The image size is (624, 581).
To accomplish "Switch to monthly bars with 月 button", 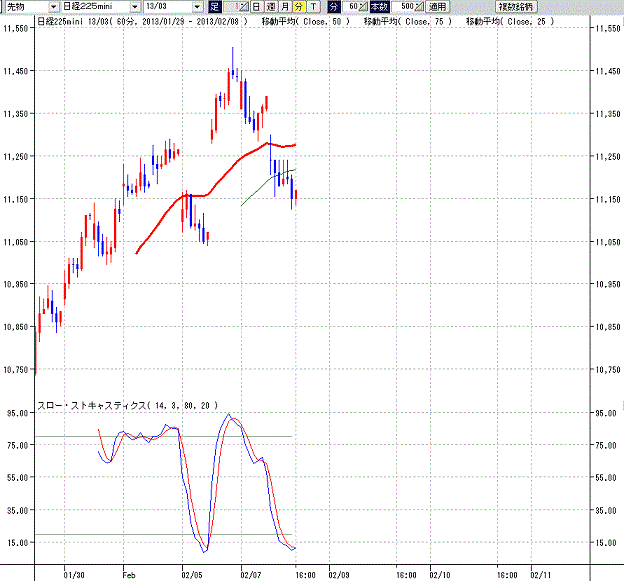I will 285,7.
